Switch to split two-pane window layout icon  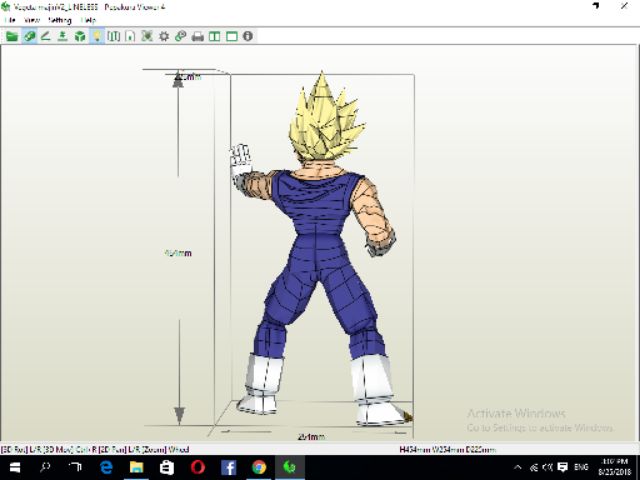(x=214, y=37)
